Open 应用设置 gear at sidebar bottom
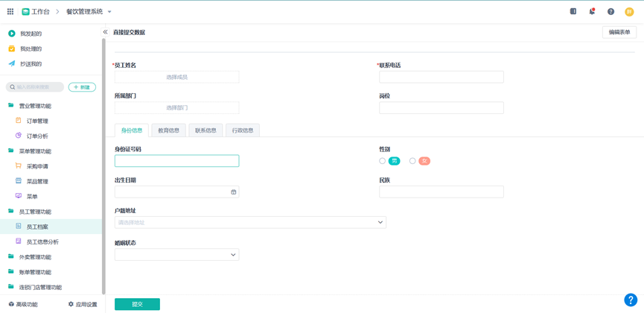 tap(83, 304)
